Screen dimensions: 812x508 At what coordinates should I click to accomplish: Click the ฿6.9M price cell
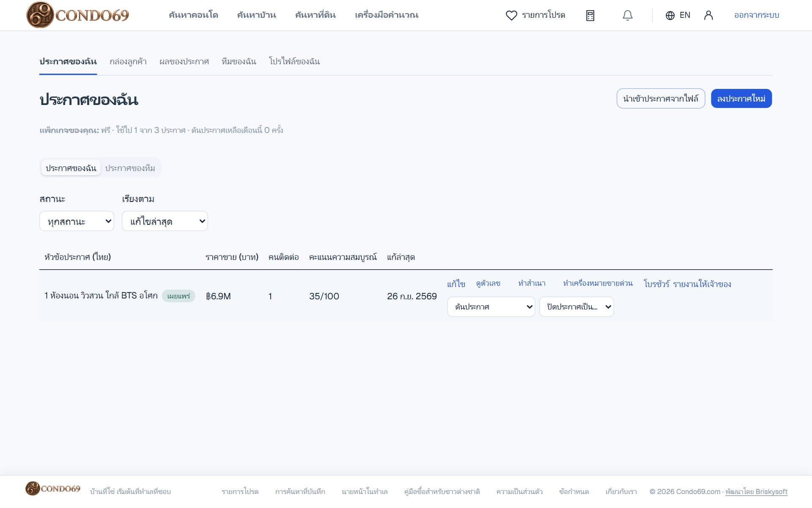[218, 296]
